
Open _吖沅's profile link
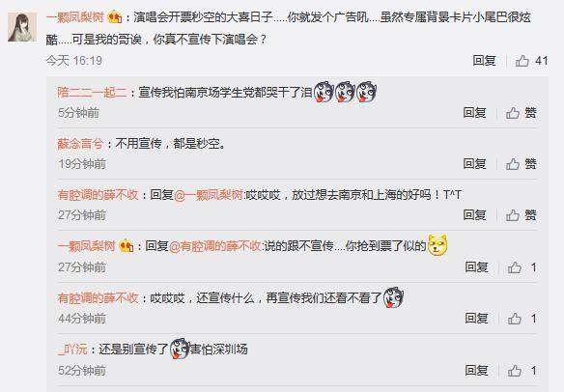click(72, 349)
